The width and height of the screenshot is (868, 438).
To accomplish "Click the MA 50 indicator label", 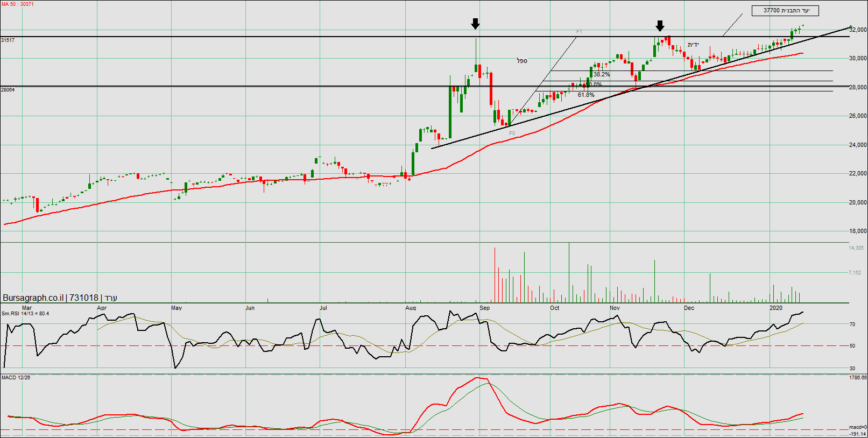I will pos(17,4).
